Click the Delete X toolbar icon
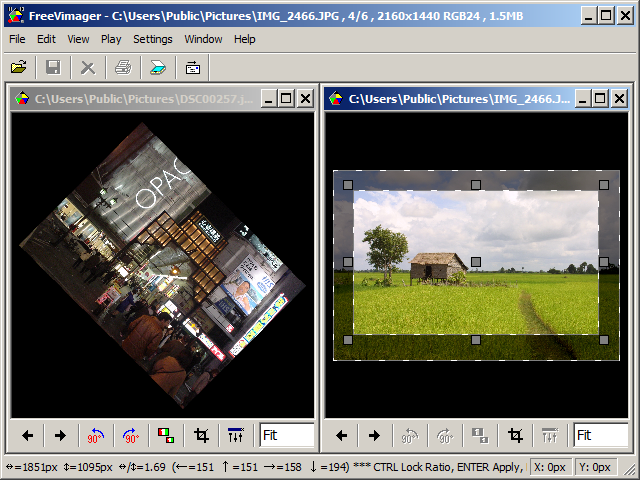Viewport: 640px width, 480px height. click(88, 67)
